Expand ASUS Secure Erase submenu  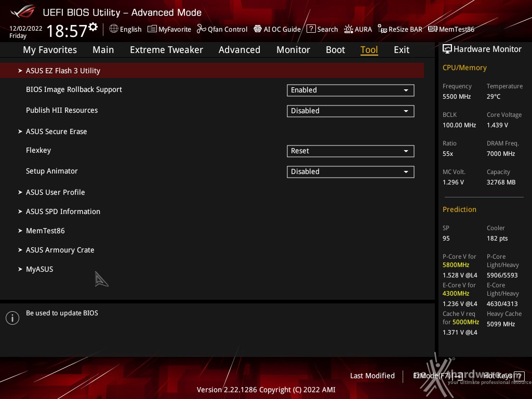click(56, 131)
